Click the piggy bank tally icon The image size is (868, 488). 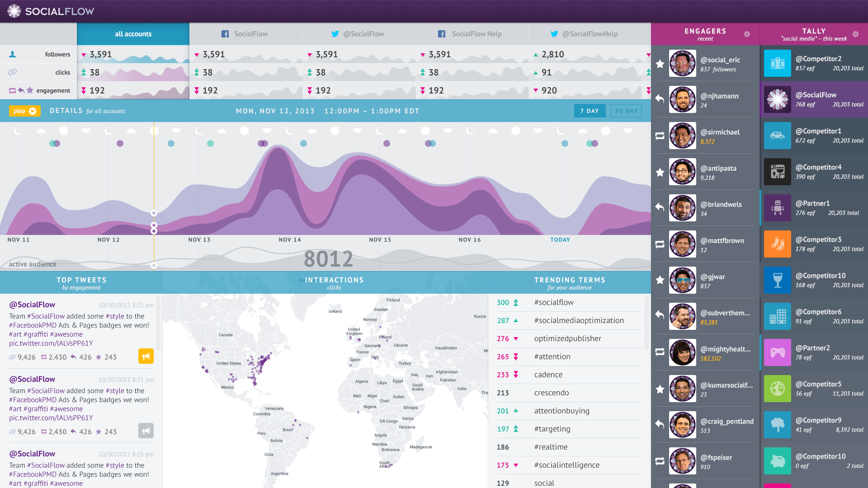(778, 461)
